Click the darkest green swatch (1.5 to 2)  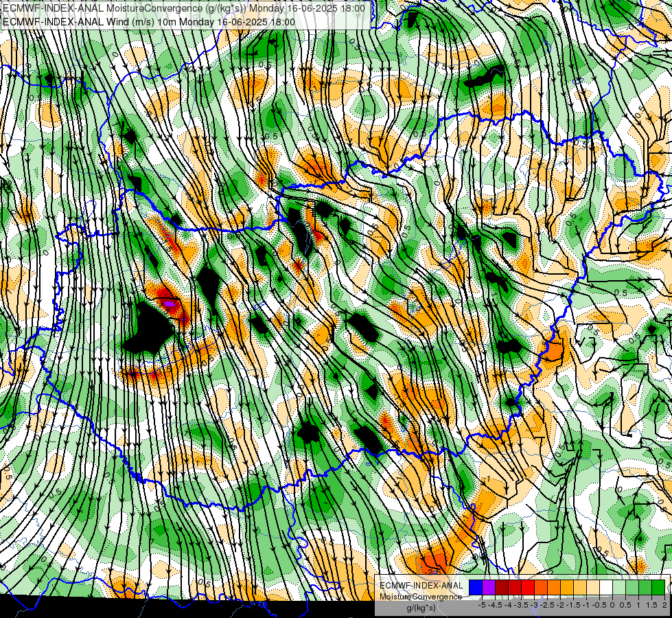(658, 587)
